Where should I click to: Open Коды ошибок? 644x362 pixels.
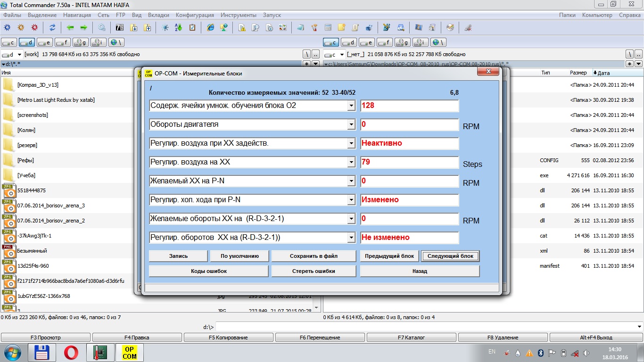coord(208,271)
